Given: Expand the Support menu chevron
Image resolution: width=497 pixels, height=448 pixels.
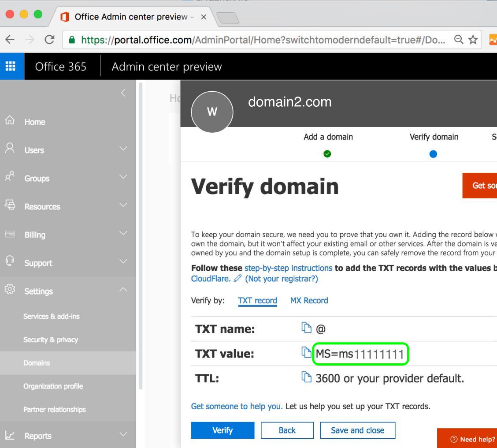Looking at the screenshot, I should [123, 261].
